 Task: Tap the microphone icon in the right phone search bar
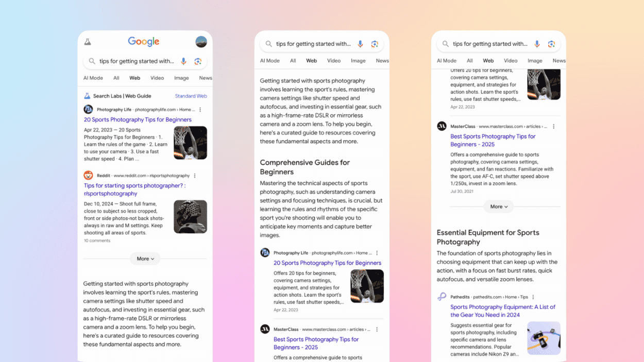pyautogui.click(x=537, y=44)
